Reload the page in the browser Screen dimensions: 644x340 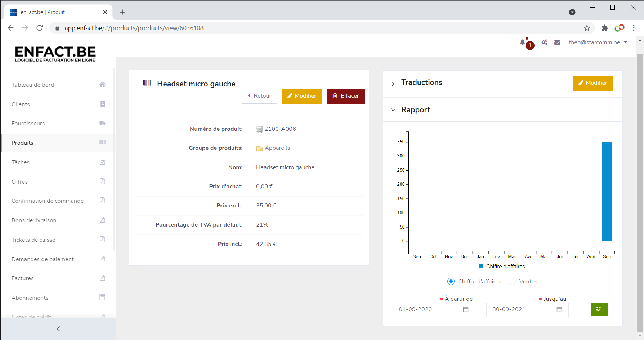tap(40, 28)
